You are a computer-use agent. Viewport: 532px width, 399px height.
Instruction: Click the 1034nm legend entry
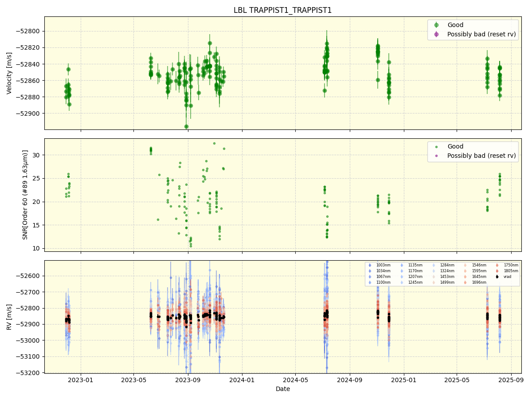pyautogui.click(x=379, y=271)
